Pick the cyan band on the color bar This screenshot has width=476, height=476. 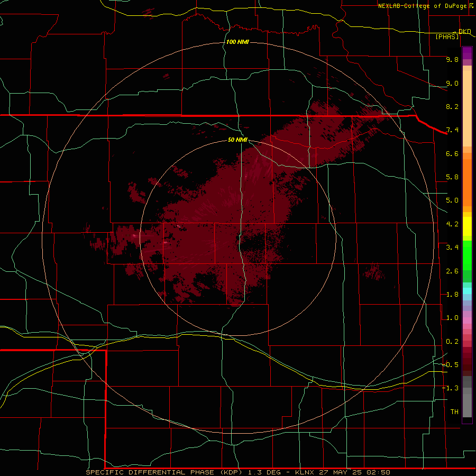tap(467, 291)
